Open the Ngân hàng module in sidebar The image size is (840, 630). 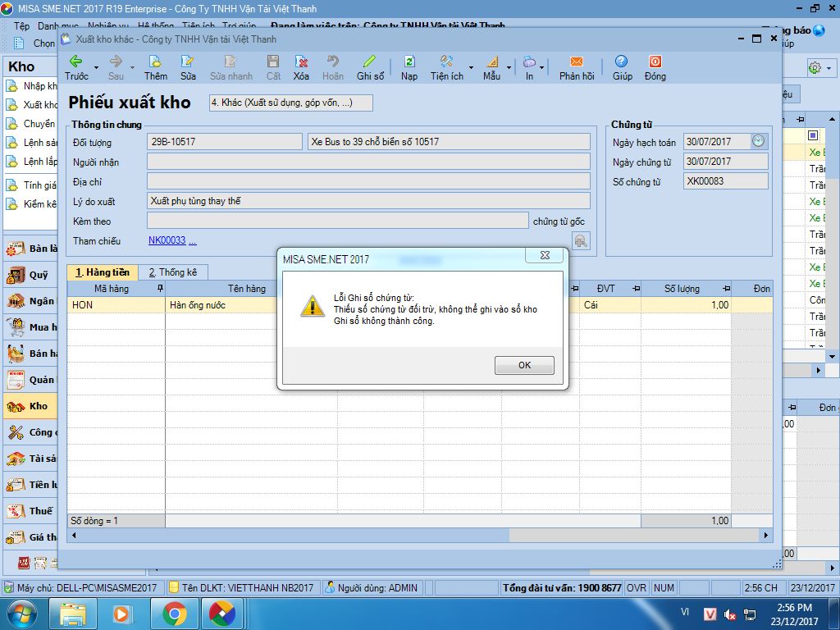(x=30, y=301)
